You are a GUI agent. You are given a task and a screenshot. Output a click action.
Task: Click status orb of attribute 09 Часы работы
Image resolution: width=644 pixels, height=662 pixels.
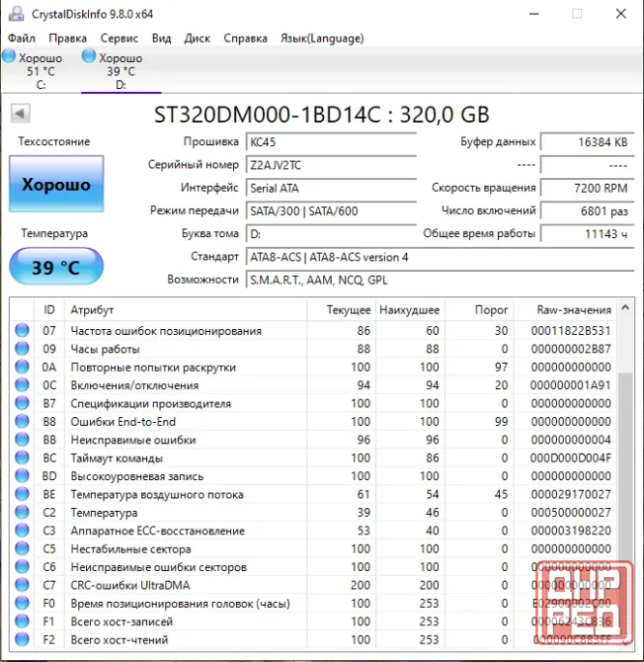click(x=22, y=349)
